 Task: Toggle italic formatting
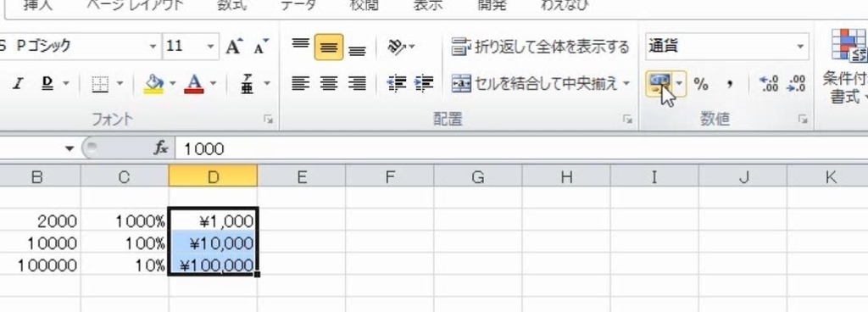coord(19,84)
